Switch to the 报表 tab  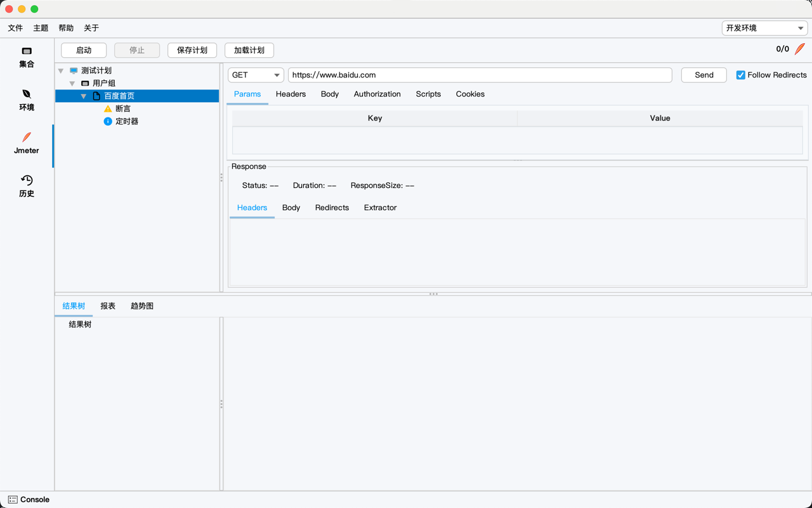108,306
